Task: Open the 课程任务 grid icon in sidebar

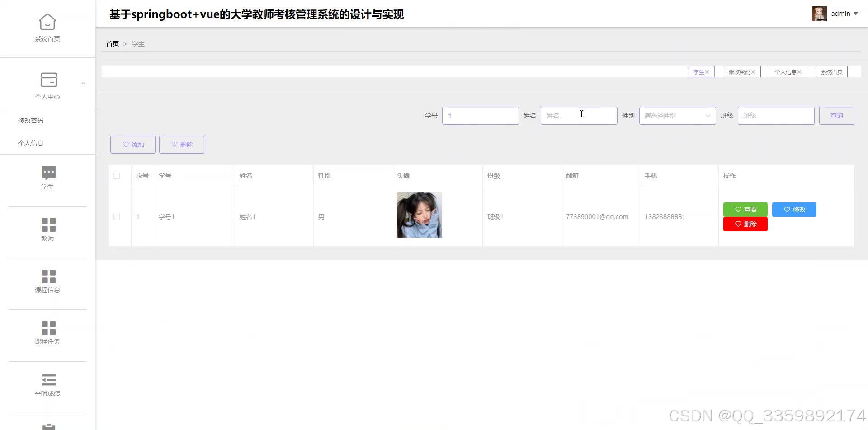Action: point(49,328)
